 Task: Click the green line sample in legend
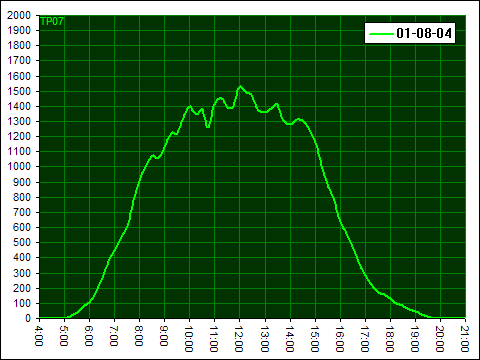(381, 34)
